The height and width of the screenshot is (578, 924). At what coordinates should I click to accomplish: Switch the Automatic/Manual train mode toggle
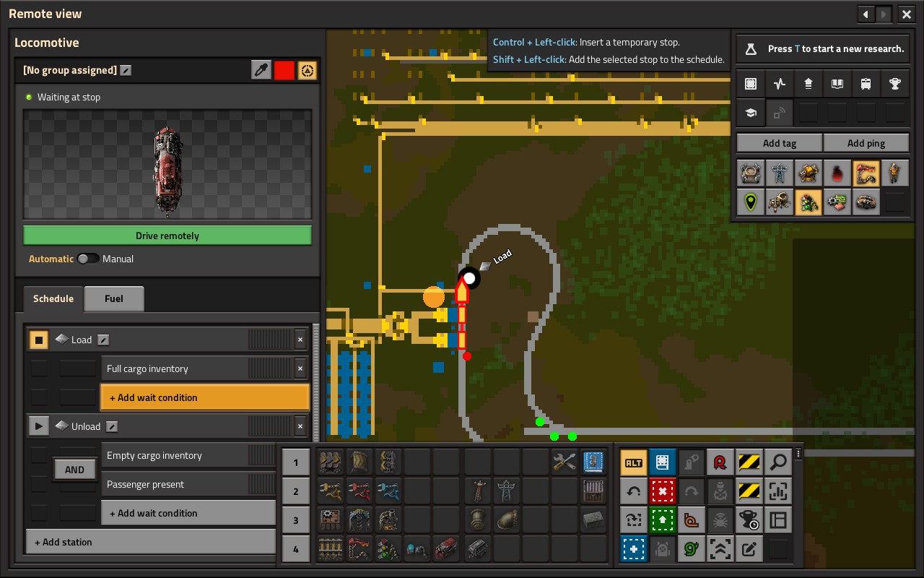88,259
